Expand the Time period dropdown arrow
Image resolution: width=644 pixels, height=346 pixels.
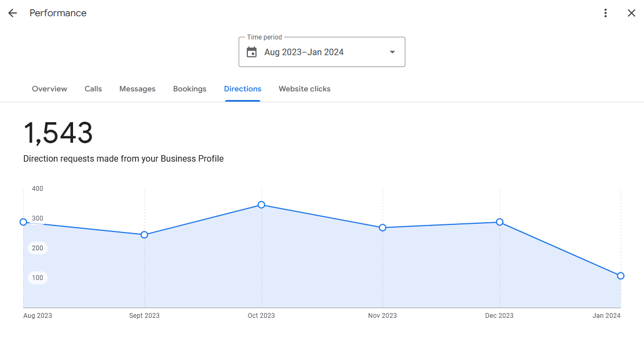tap(392, 52)
